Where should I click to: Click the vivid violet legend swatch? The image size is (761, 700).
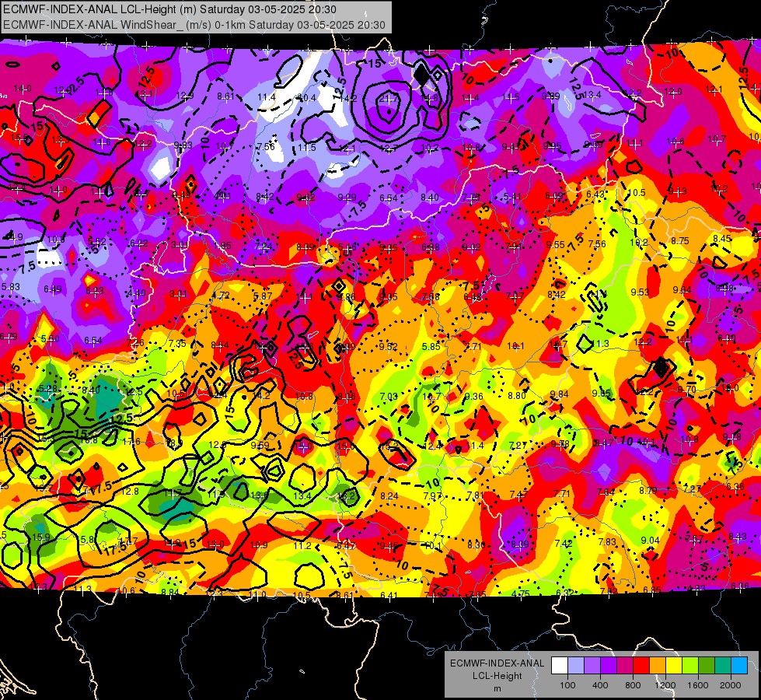(x=609, y=665)
